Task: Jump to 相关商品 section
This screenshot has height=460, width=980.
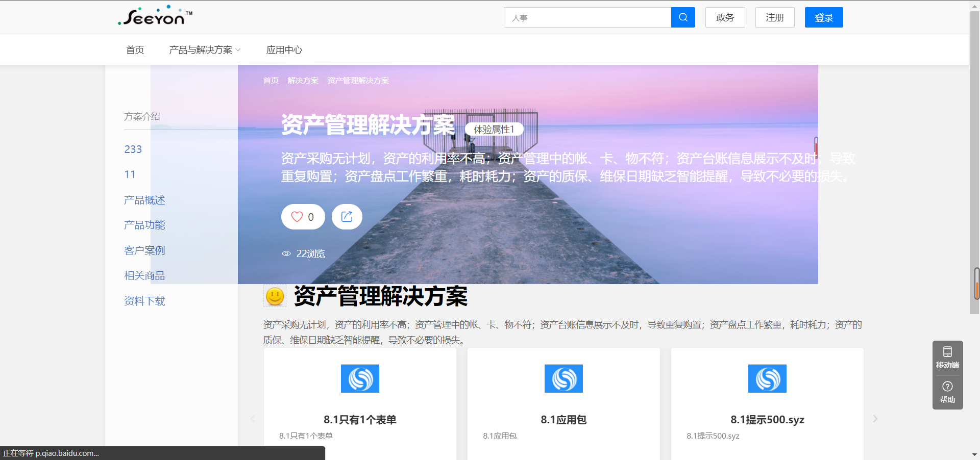Action: 144,275
